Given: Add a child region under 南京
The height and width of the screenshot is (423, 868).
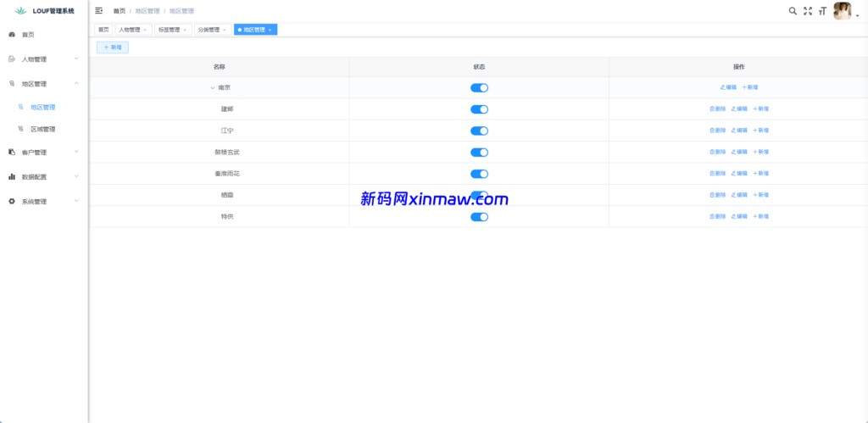Looking at the screenshot, I should click(750, 87).
